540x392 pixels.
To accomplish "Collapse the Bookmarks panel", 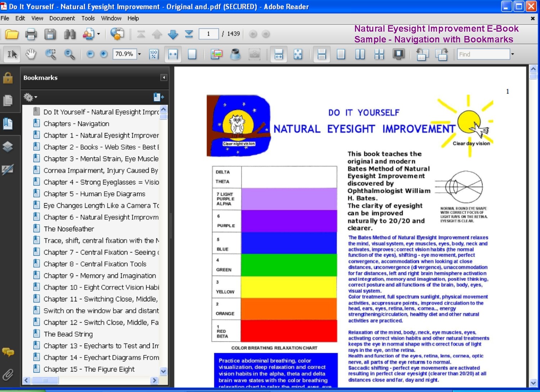I will [x=164, y=77].
